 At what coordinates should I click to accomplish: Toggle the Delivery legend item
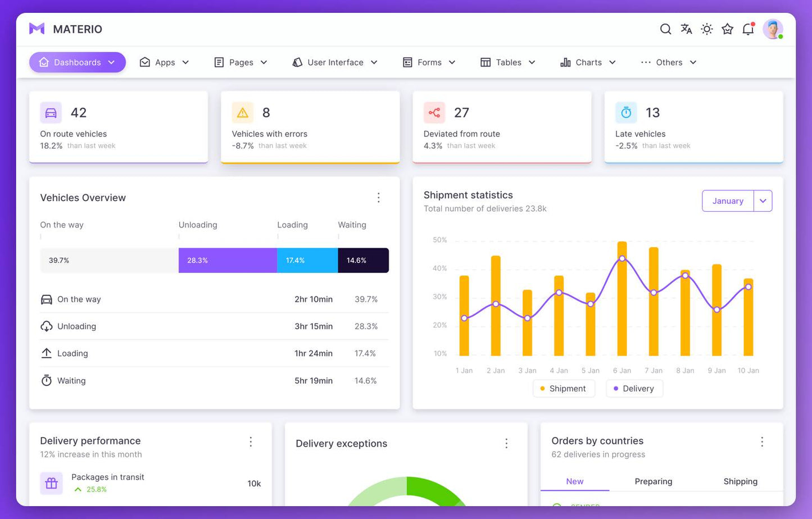pos(634,389)
